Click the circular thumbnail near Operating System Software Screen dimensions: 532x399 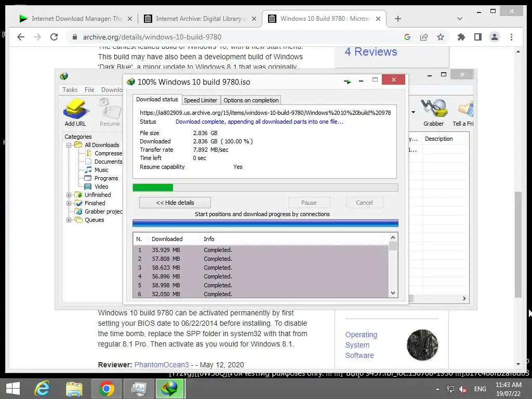coord(422,345)
